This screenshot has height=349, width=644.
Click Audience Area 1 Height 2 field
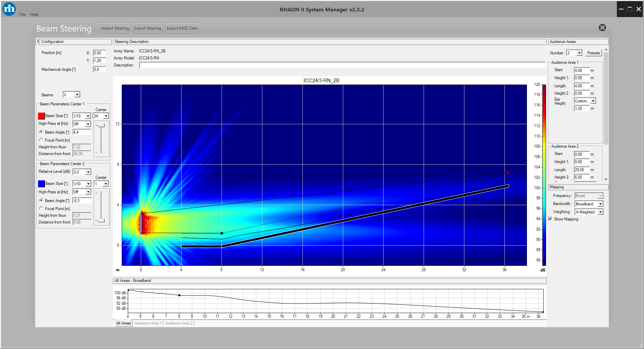click(582, 93)
